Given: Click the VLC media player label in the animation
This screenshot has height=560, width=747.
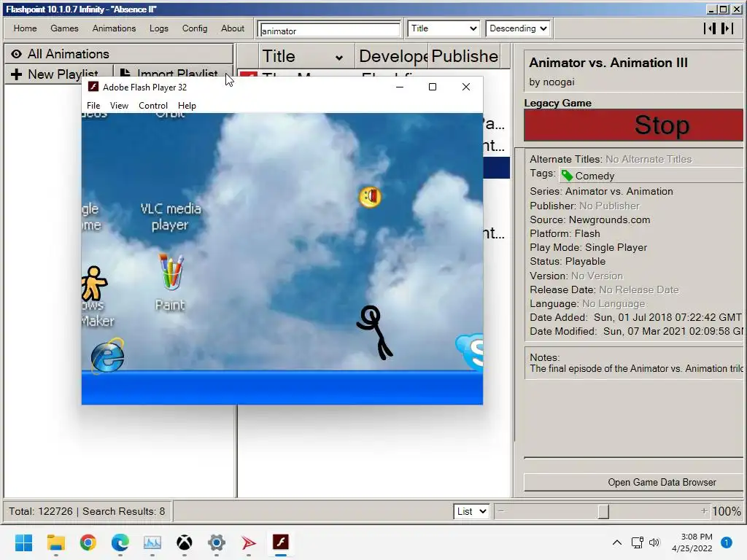Looking at the screenshot, I should (171, 217).
